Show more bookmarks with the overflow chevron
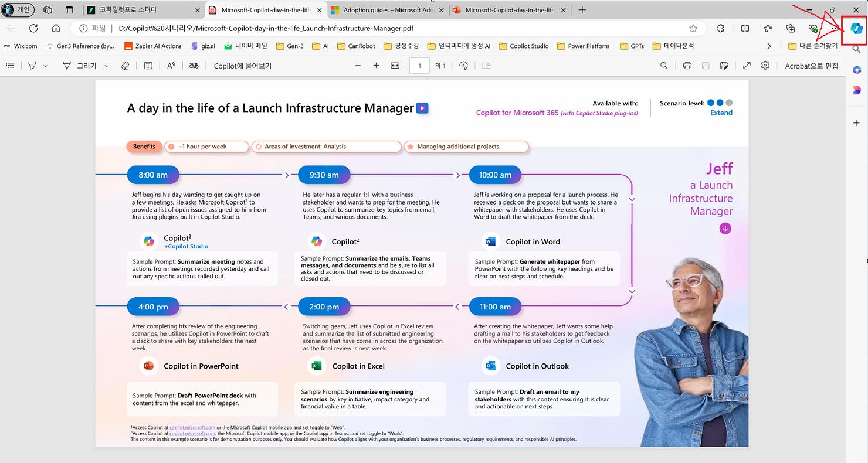The image size is (868, 463). point(769,46)
